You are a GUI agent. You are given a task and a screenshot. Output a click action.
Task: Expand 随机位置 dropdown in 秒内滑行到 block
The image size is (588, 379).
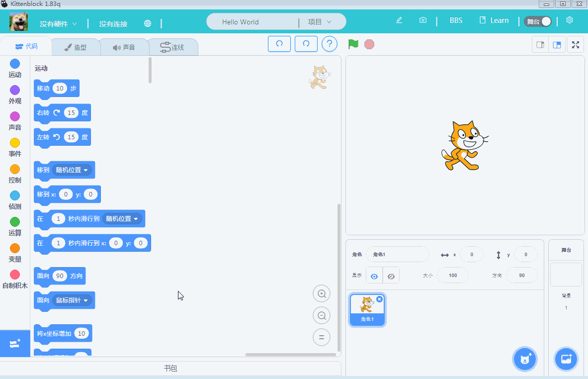coord(122,218)
